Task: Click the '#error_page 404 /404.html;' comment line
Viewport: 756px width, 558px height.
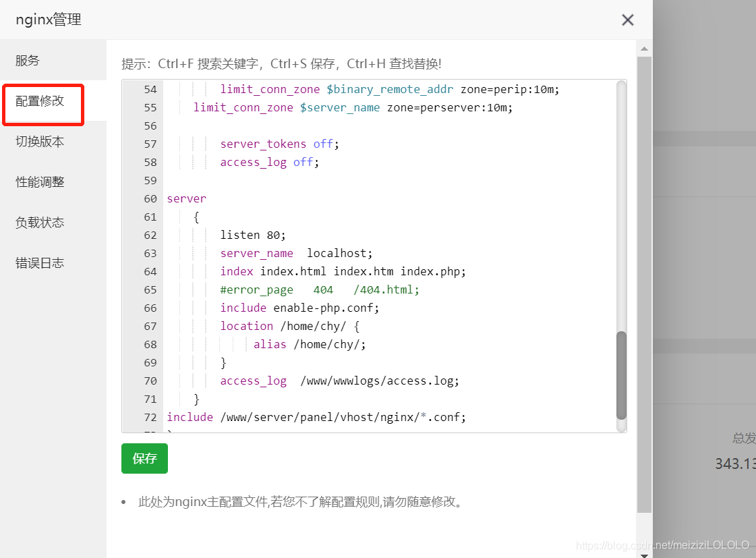Action: [320, 290]
